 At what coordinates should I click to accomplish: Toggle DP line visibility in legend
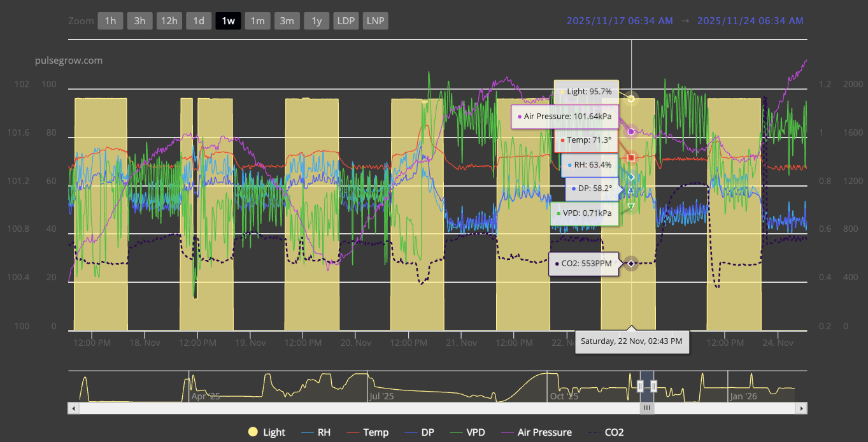(420, 432)
